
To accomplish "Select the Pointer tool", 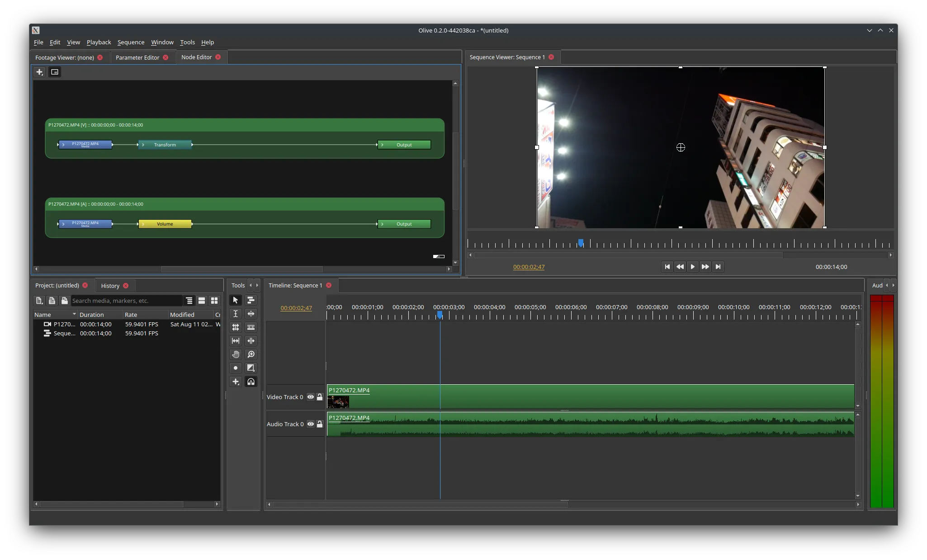I will pyautogui.click(x=235, y=300).
